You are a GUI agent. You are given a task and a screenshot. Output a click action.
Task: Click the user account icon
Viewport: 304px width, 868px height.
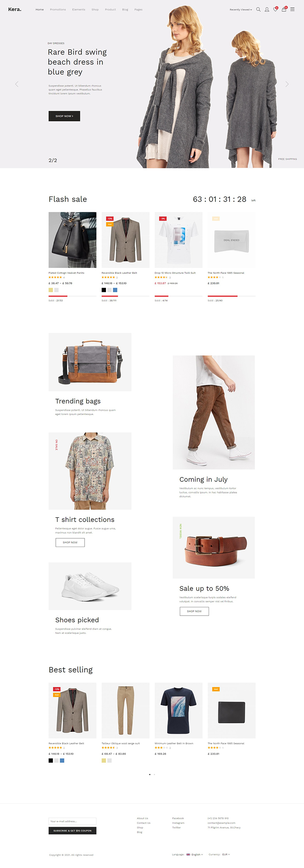pyautogui.click(x=267, y=9)
